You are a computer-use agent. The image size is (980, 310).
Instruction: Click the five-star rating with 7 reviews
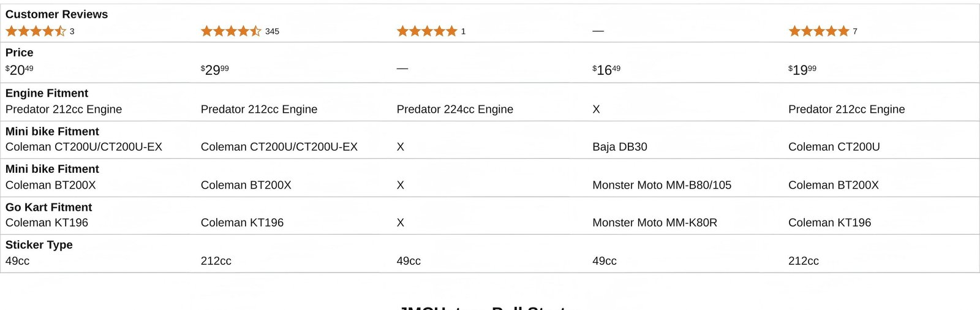coord(818,31)
